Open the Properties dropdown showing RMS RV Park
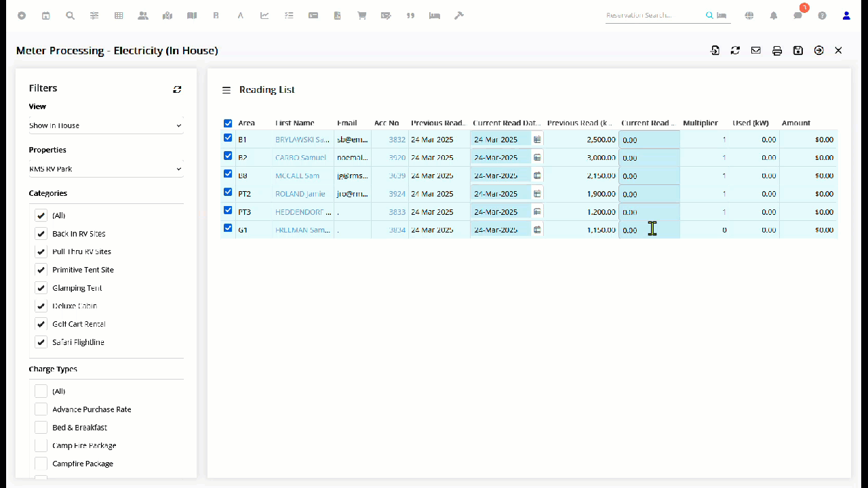 click(106, 169)
